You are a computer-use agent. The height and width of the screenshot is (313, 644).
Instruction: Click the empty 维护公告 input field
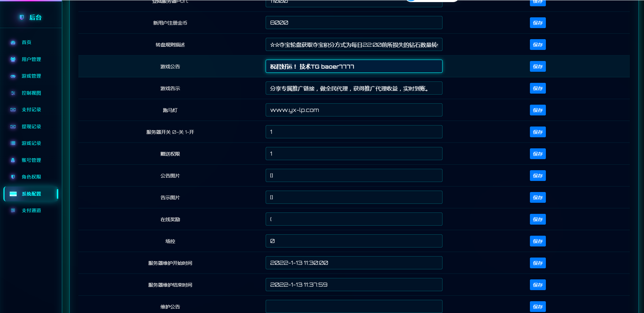(x=354, y=306)
